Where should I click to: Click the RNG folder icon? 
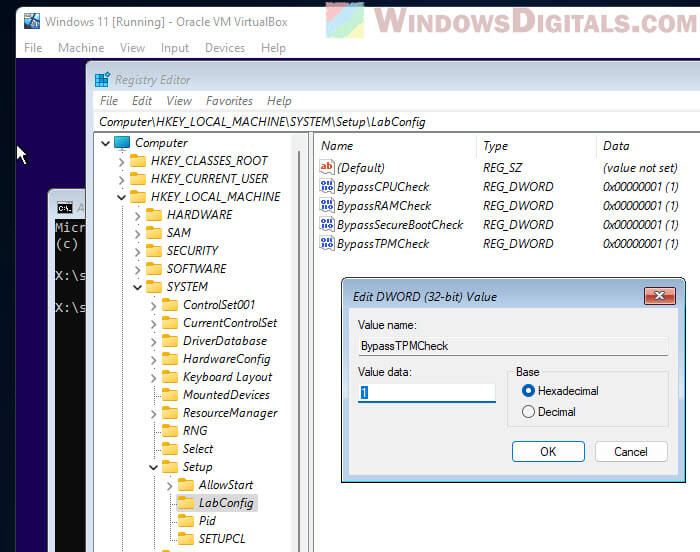tap(170, 431)
